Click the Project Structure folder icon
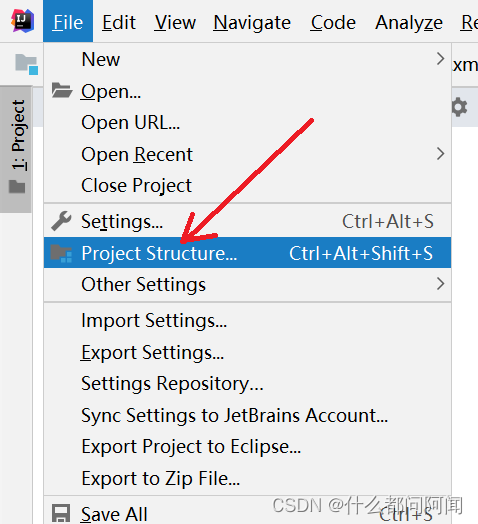The width and height of the screenshot is (478, 524). (61, 253)
